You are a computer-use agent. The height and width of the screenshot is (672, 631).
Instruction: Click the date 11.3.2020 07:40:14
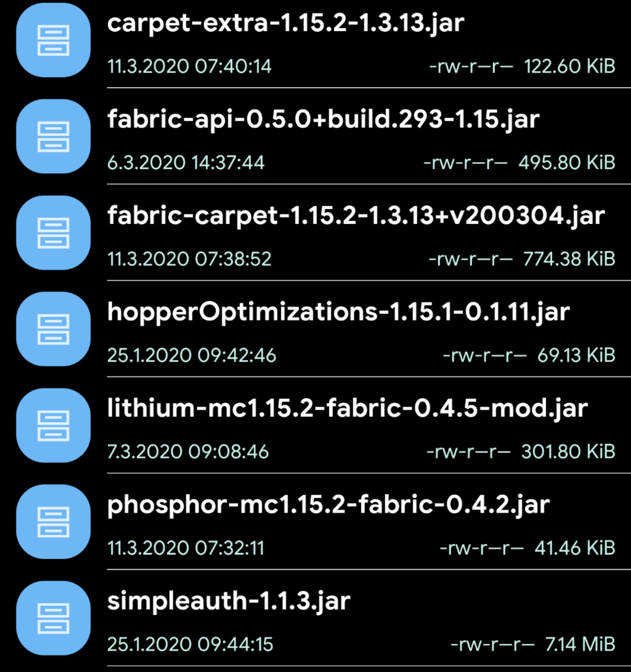click(189, 66)
